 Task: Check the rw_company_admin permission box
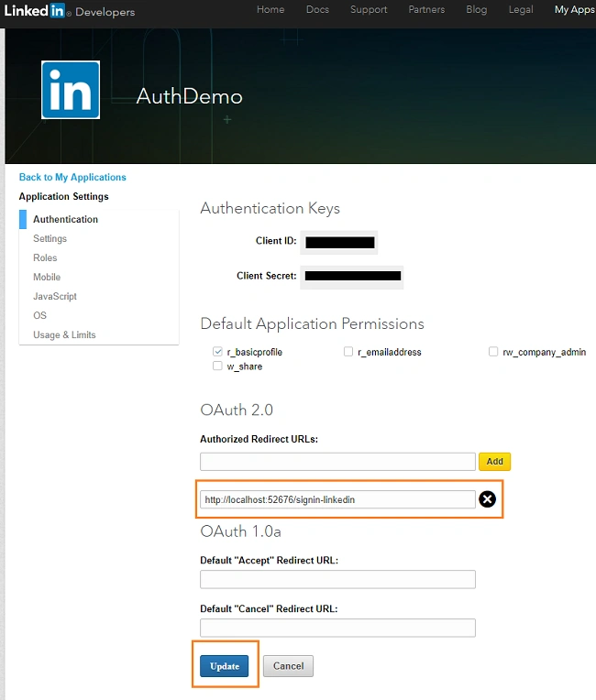click(x=493, y=352)
